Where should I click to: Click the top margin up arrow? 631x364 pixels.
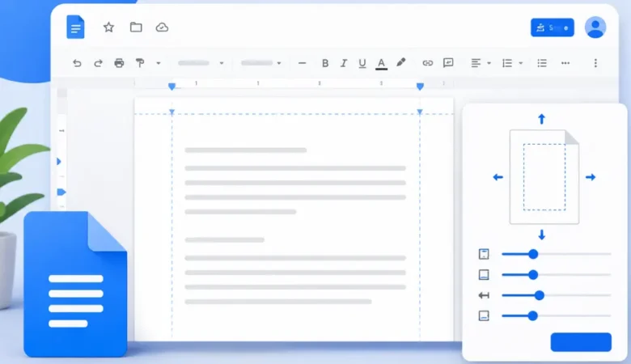[x=542, y=119]
